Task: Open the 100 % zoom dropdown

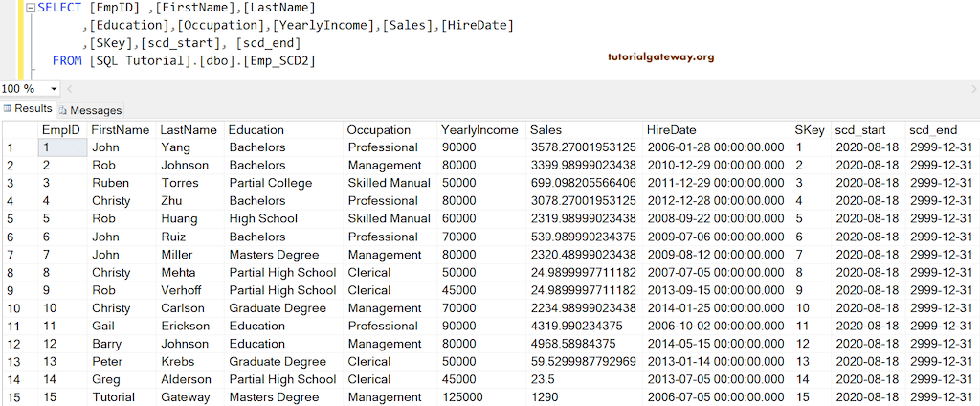Action: click(x=48, y=88)
